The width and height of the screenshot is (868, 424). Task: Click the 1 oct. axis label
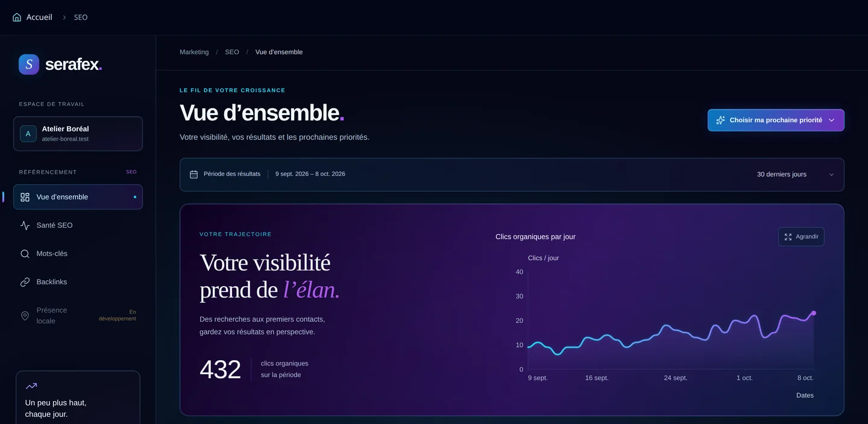coord(744,378)
